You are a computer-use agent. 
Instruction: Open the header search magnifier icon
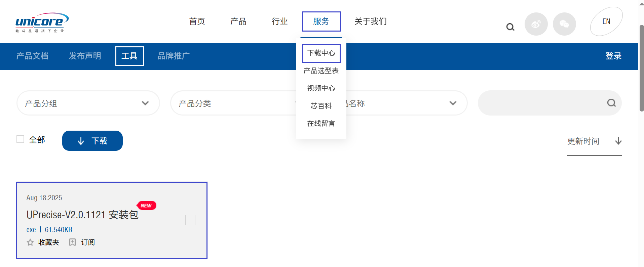pos(510,27)
